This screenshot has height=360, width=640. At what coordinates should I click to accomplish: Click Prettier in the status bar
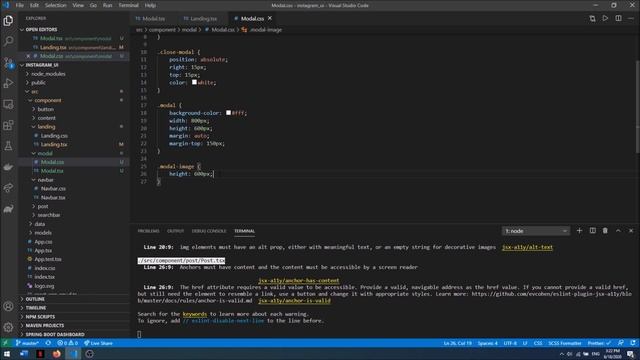coord(599,343)
